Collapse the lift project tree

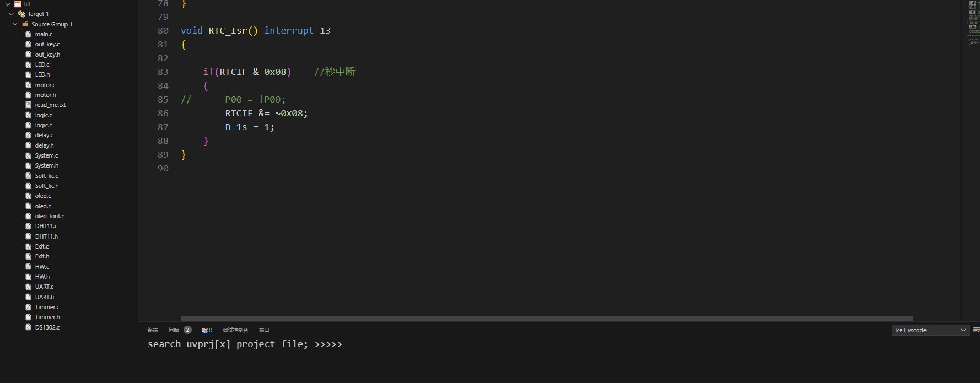(x=8, y=4)
